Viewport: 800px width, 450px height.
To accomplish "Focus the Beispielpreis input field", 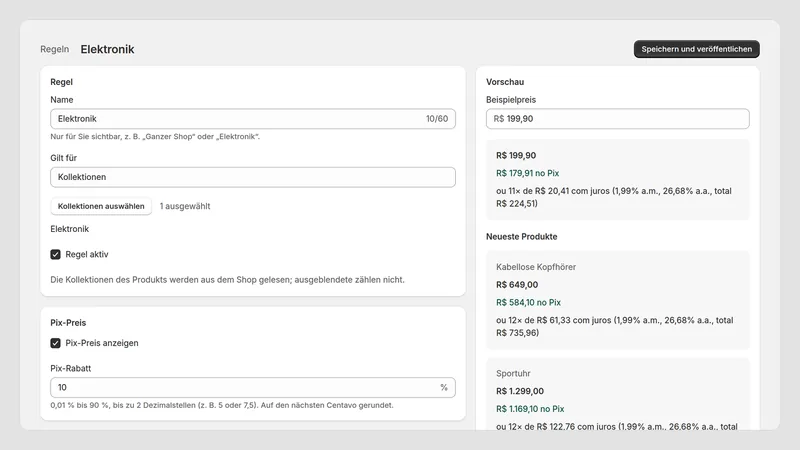I will (x=617, y=119).
